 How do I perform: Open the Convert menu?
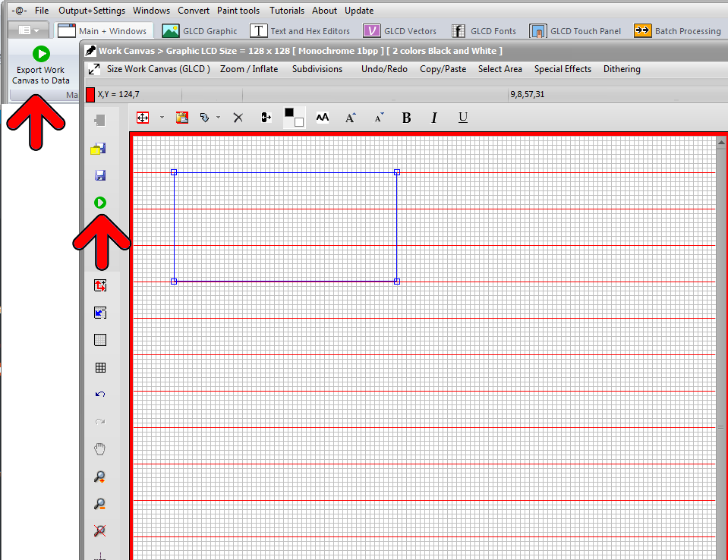194,10
